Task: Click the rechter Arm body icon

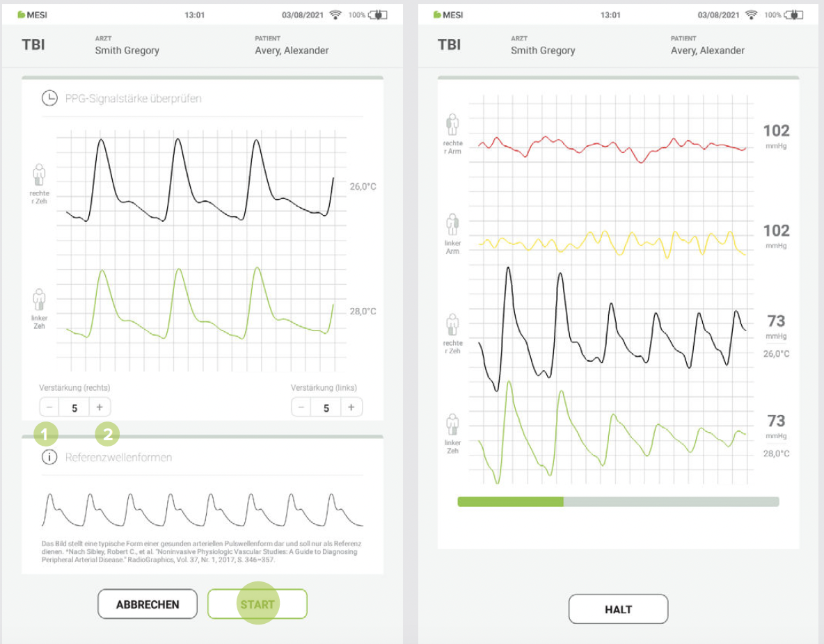Action: [452, 124]
